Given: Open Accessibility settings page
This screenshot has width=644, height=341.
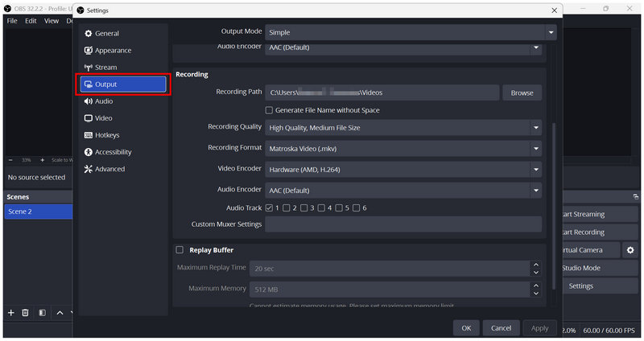Looking at the screenshot, I should (x=123, y=152).
